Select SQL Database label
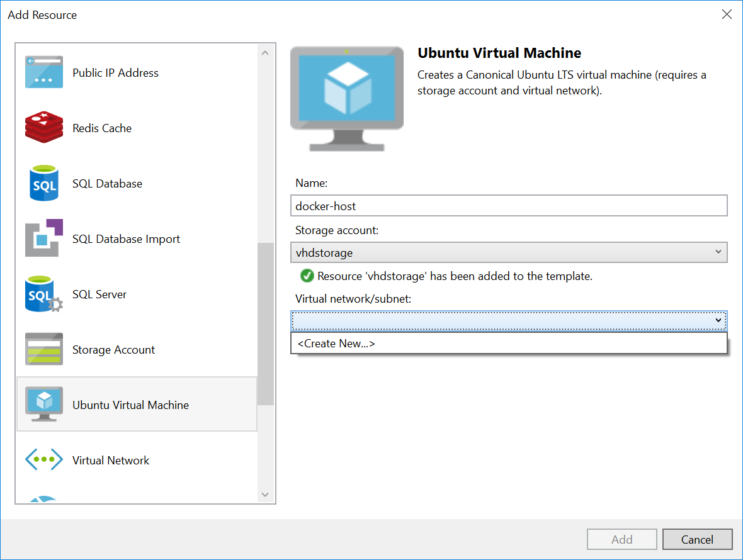The width and height of the screenshot is (743, 560). pos(107,184)
